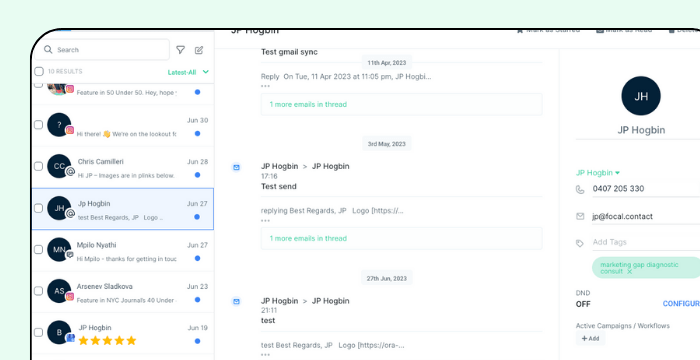Image resolution: width=700 pixels, height=360 pixels.
Task: Click the 27th Jun, 2023 date label
Action: click(387, 278)
